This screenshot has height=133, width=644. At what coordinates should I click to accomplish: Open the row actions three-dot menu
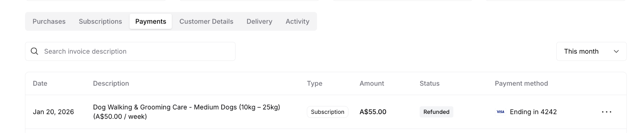click(x=606, y=112)
